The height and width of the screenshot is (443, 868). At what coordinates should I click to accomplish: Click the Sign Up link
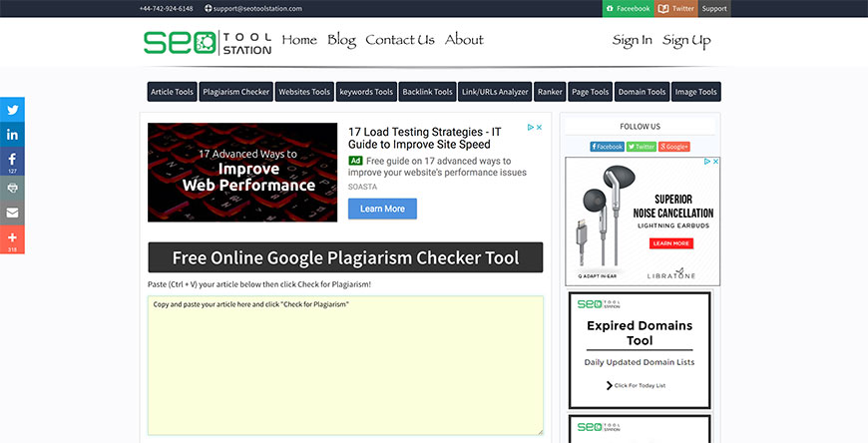point(686,41)
